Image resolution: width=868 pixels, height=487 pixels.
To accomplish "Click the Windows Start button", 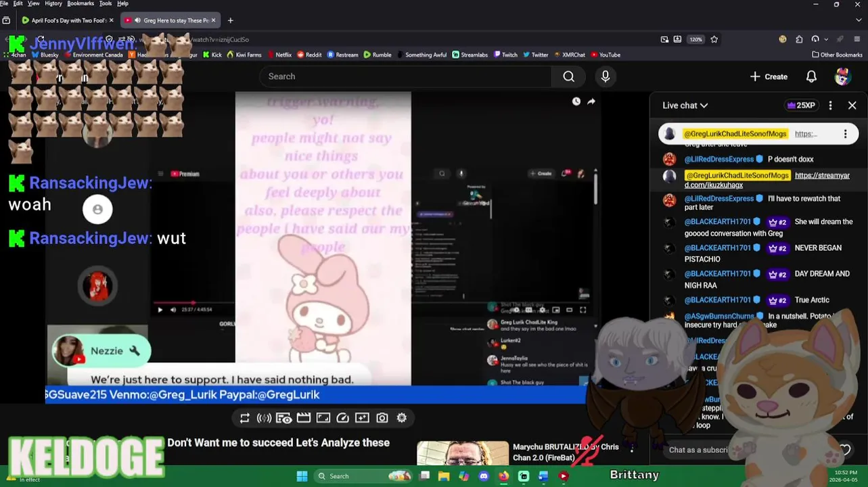I will 302,476.
